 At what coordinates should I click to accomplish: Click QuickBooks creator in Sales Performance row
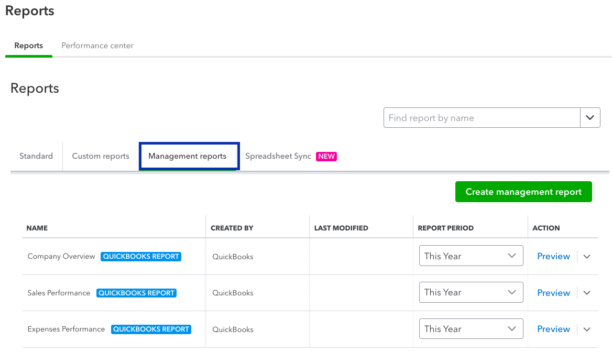tap(233, 293)
